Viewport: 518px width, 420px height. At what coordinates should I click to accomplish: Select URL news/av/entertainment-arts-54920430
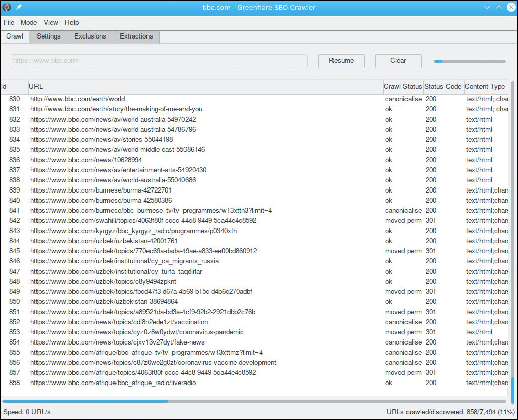[x=118, y=170]
